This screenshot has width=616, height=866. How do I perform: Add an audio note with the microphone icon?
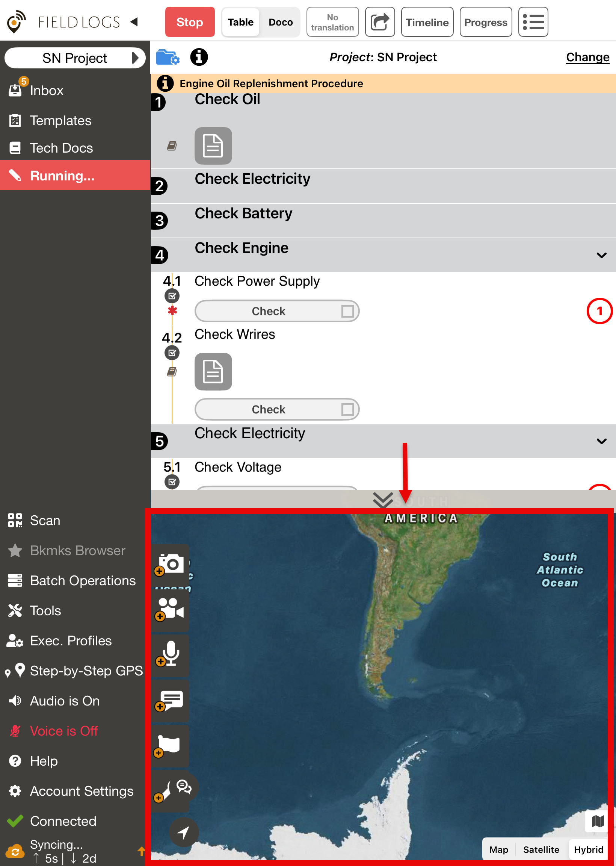171,654
